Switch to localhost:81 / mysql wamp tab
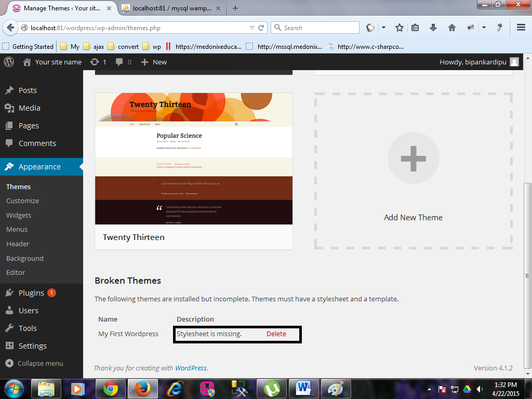Screen dimensions: 532x399 171,8
